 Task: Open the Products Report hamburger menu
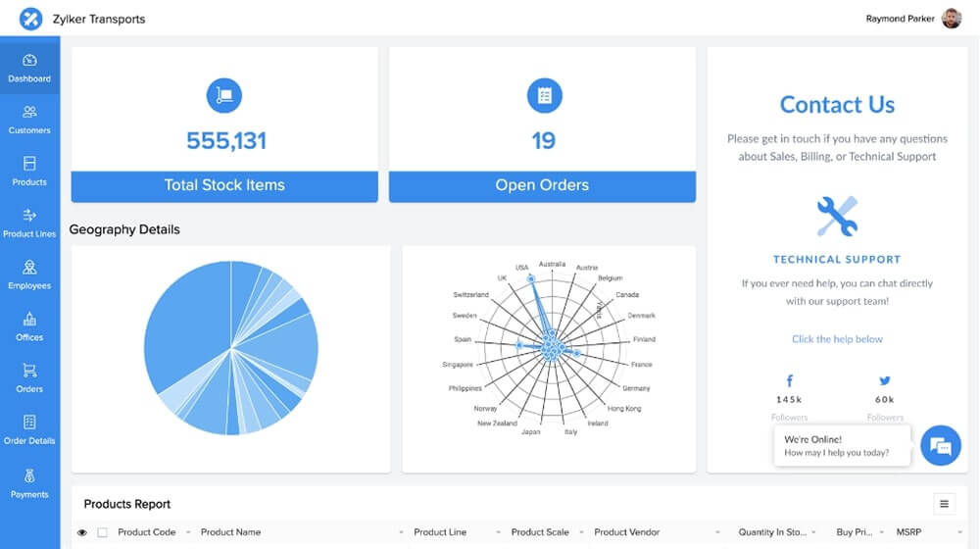tap(945, 504)
